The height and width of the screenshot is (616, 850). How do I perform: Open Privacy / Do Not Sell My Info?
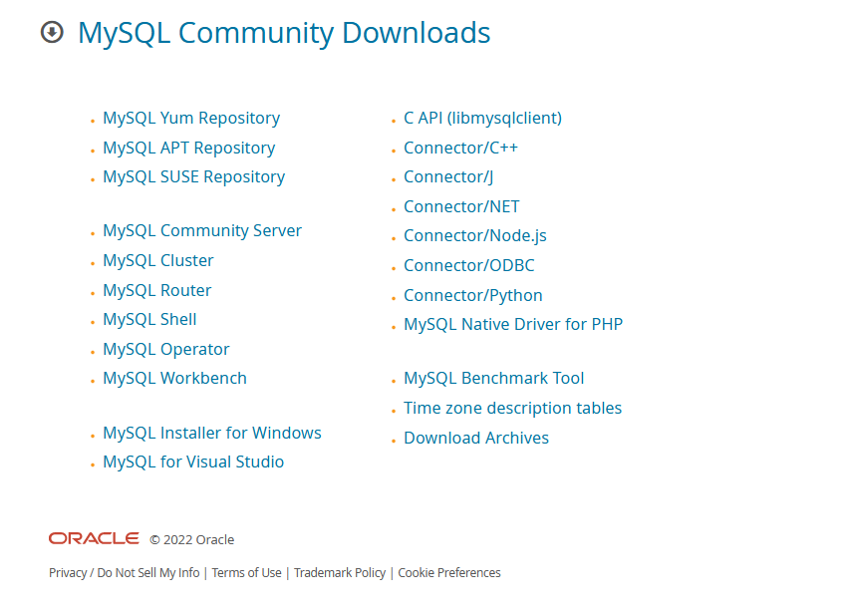[125, 572]
